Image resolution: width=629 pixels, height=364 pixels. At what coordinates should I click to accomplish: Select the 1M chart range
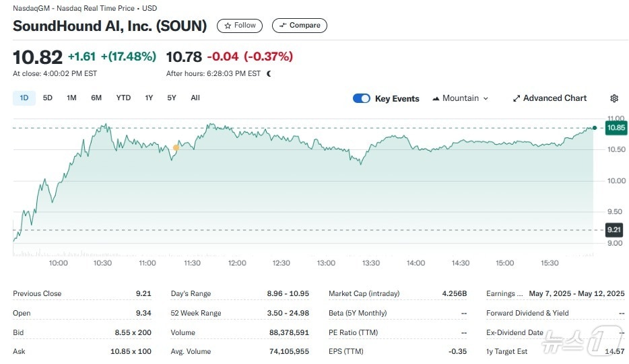click(71, 98)
